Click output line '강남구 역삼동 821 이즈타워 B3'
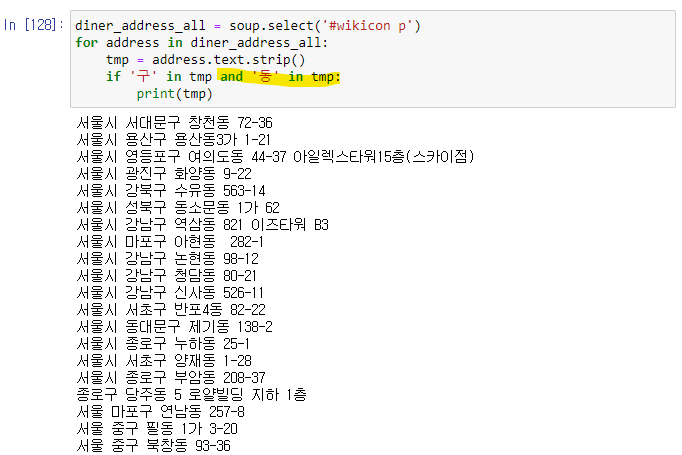This screenshot has height=455, width=682. [x=202, y=224]
